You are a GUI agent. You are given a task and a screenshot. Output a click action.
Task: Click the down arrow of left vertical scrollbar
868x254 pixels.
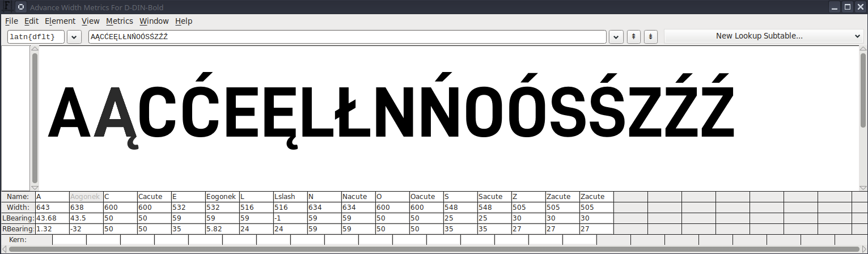coord(35,188)
